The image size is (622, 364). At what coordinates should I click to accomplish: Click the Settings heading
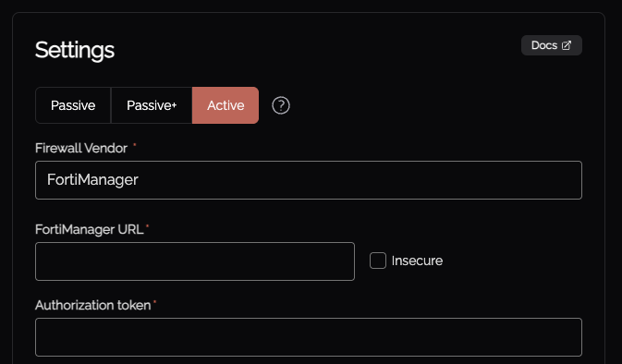(x=75, y=50)
